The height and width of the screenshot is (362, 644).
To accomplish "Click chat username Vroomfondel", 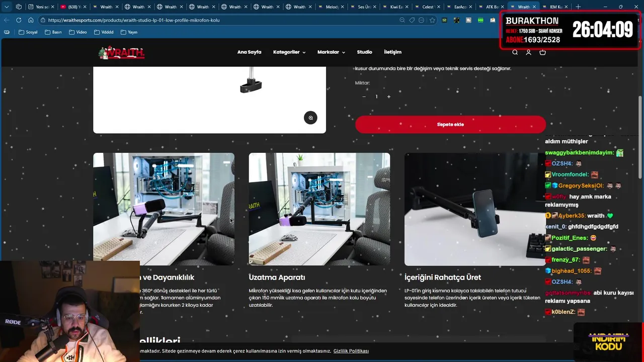I will 570,174.
